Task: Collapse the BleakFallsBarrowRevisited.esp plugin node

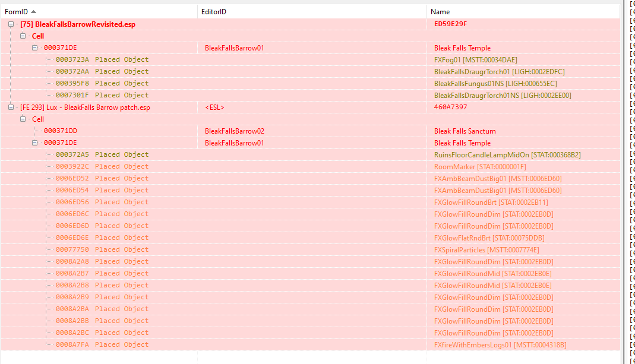Action: click(11, 24)
